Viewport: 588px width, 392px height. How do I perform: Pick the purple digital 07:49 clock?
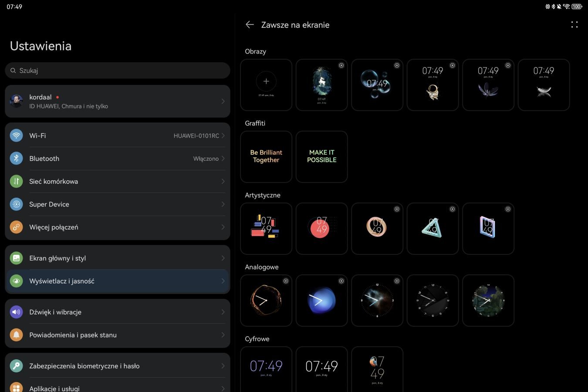[266, 367]
